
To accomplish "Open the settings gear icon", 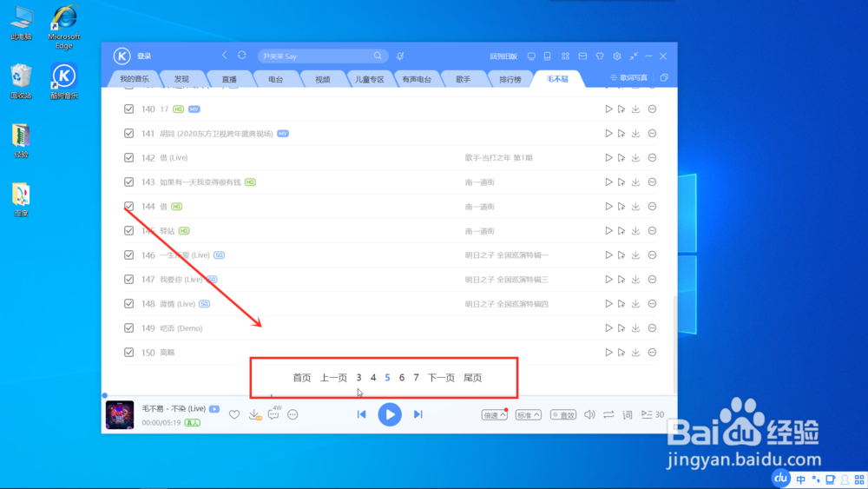I will [x=616, y=56].
